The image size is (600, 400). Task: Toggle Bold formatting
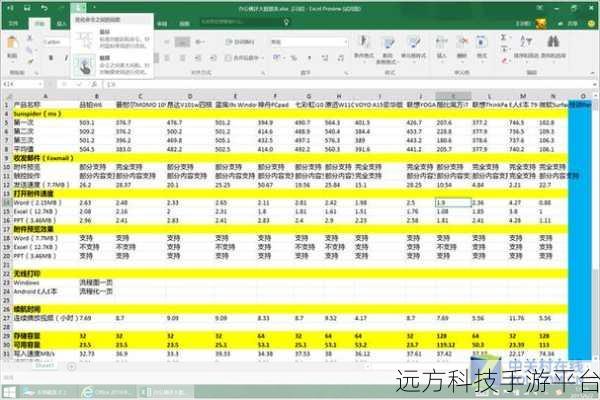[51, 58]
